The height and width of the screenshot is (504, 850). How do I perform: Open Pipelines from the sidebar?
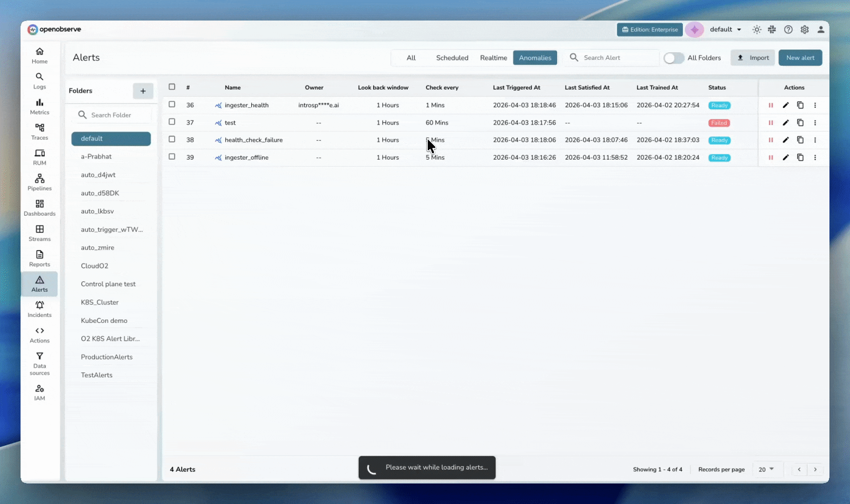(x=40, y=182)
